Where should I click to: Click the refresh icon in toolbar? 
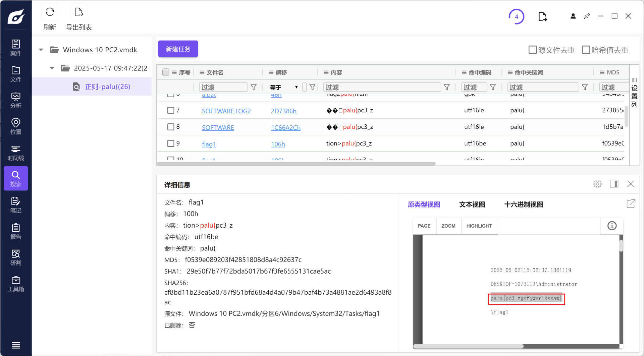[50, 12]
